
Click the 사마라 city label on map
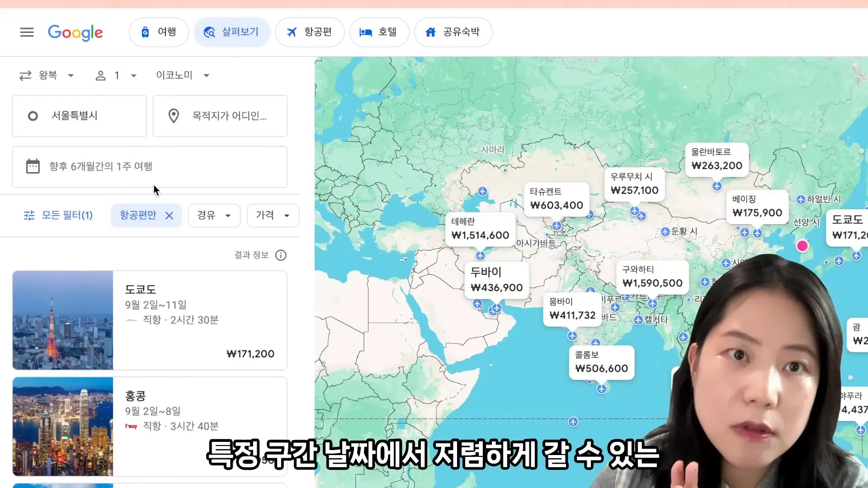pyautogui.click(x=493, y=150)
